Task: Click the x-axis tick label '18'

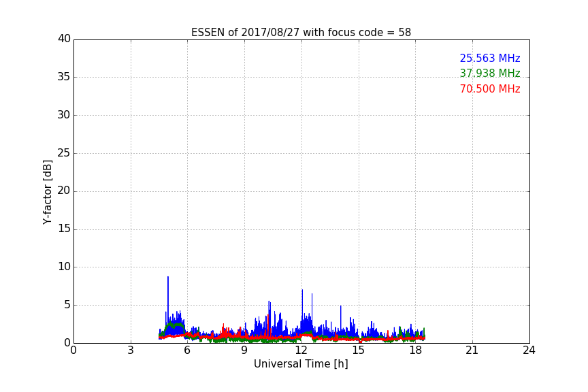Action: pos(415,350)
